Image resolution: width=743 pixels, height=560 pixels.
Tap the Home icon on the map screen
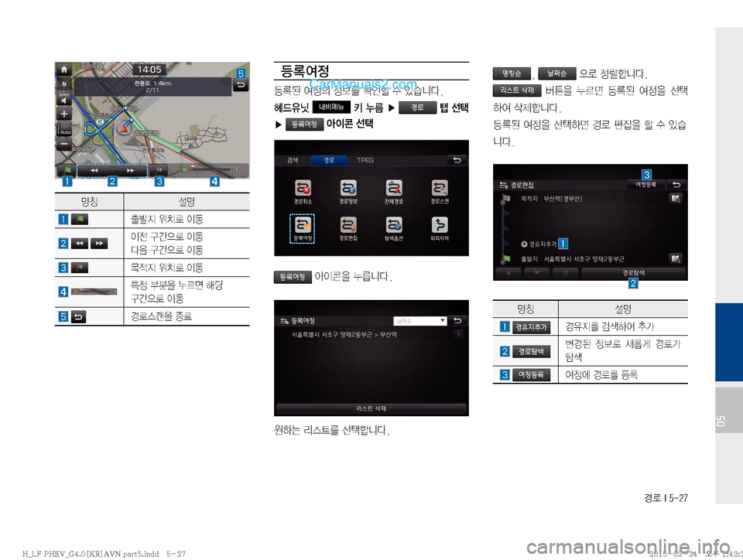64,70
